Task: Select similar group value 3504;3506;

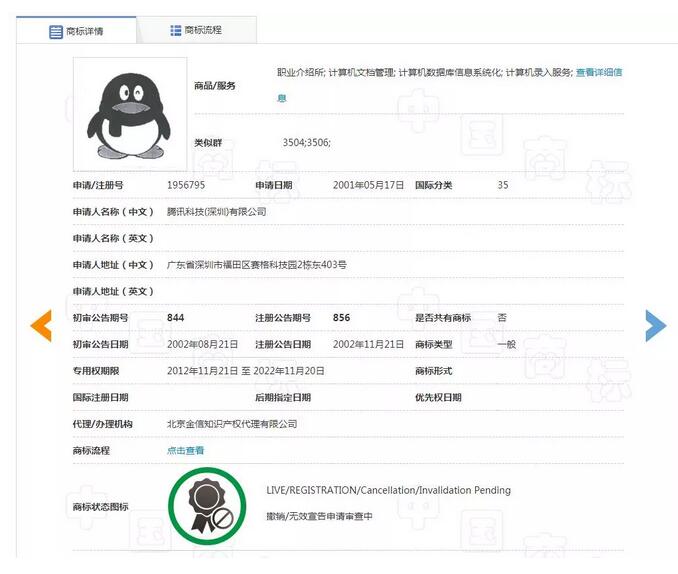Action: [x=307, y=142]
